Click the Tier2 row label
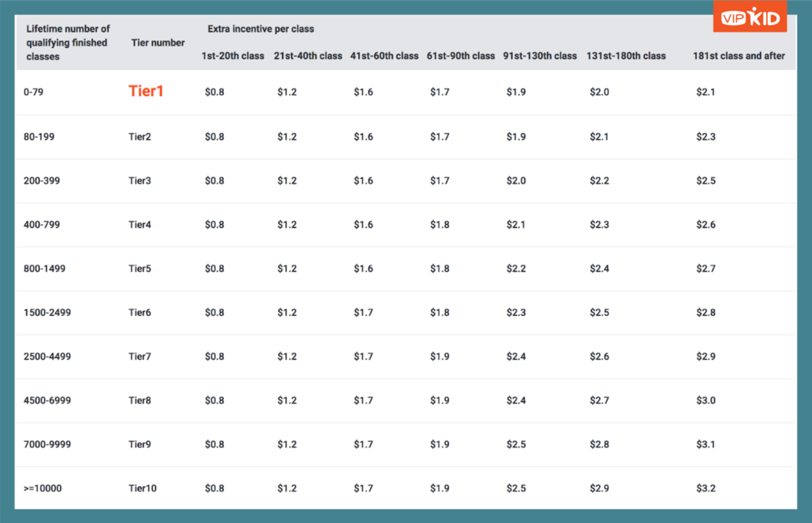 pyautogui.click(x=140, y=136)
